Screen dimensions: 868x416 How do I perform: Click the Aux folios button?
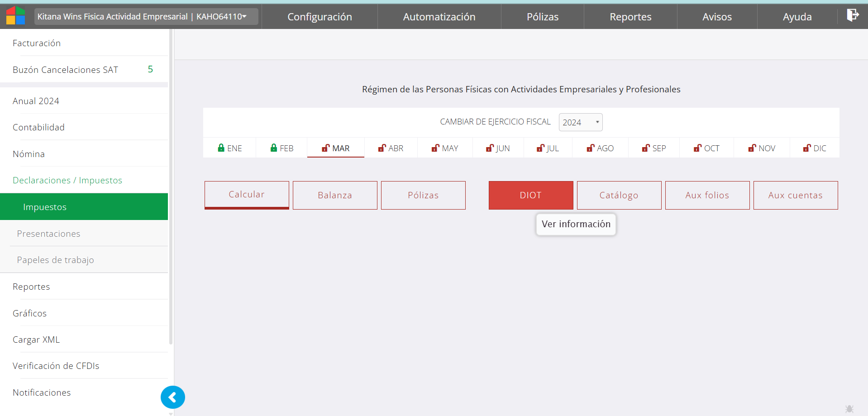click(x=707, y=195)
